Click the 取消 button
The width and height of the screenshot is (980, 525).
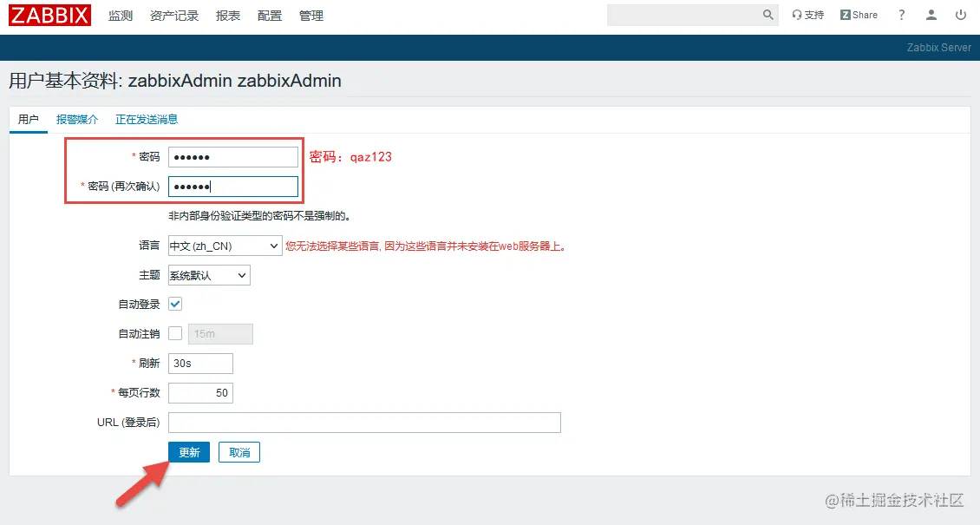(x=238, y=451)
